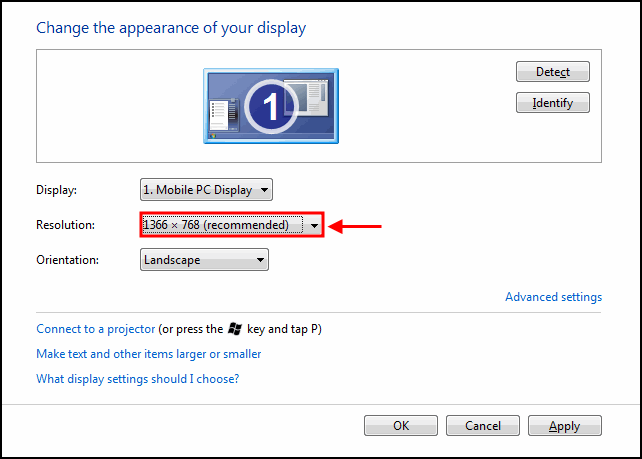Click the Resolution dropdown's arrow

(x=315, y=225)
